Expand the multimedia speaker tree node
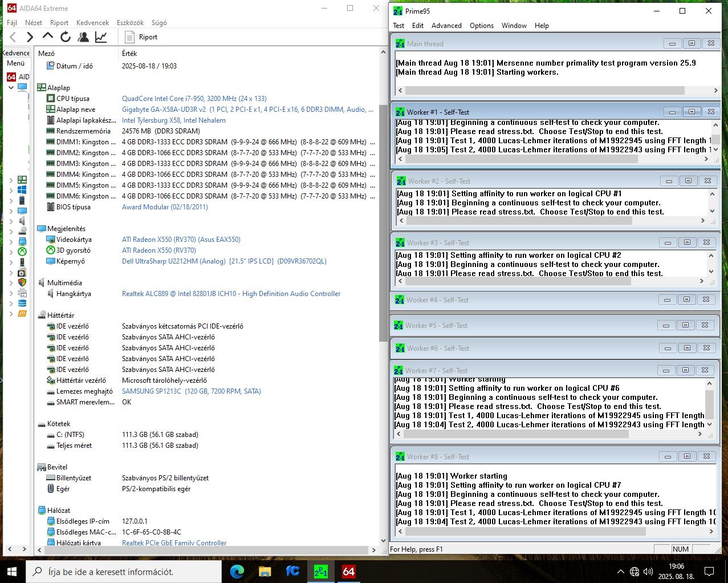Viewport: 728px width, 583px height. [11, 221]
